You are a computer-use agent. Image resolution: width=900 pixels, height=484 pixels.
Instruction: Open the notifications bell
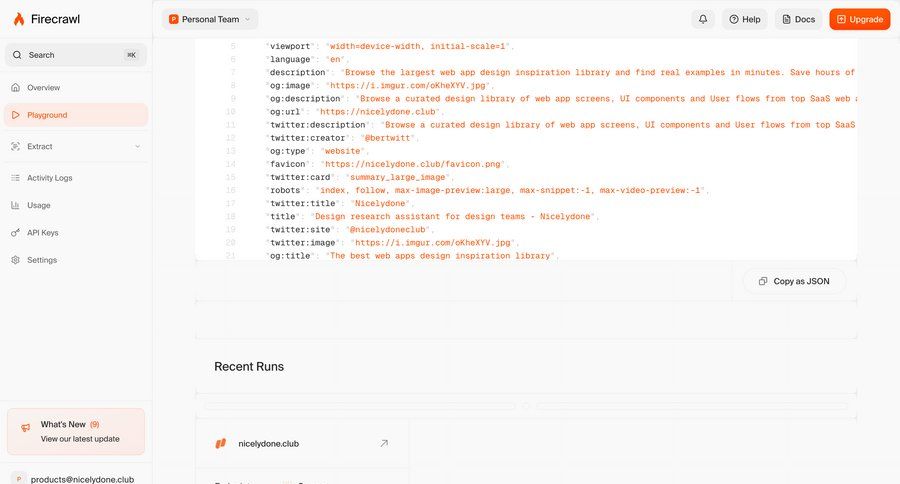click(x=703, y=19)
